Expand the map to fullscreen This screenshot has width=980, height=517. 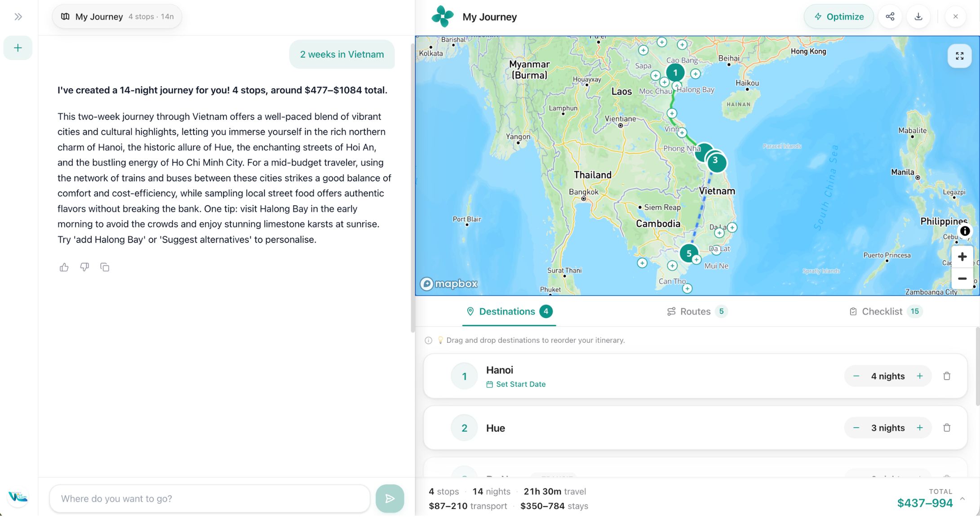[959, 56]
